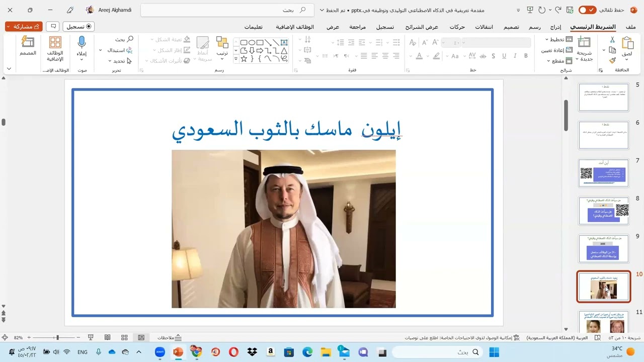Click the Reset (إعادة تعيين) slide button
The width and height of the screenshot is (644, 362).
557,50
